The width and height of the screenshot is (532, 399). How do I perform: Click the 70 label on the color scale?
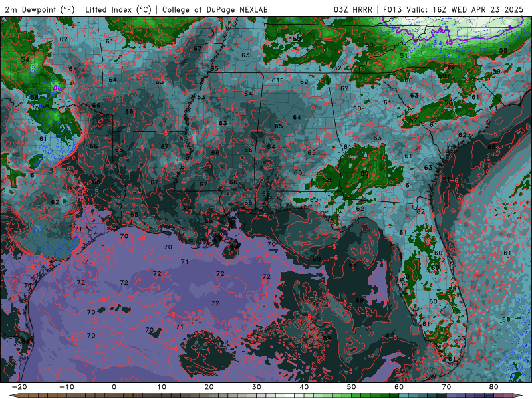pyautogui.click(x=446, y=387)
